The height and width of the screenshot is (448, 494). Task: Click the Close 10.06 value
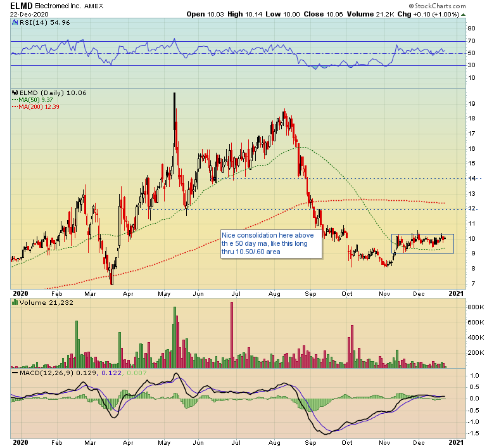coord(323,14)
